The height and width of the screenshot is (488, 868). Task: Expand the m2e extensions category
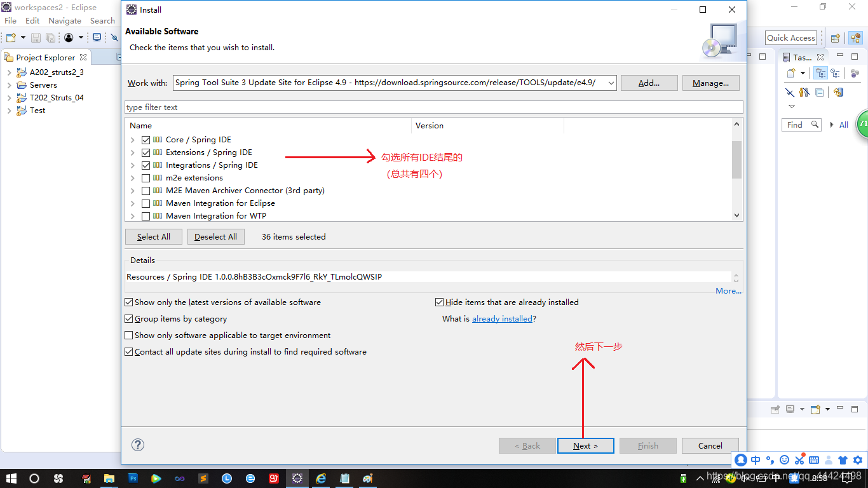tap(132, 178)
